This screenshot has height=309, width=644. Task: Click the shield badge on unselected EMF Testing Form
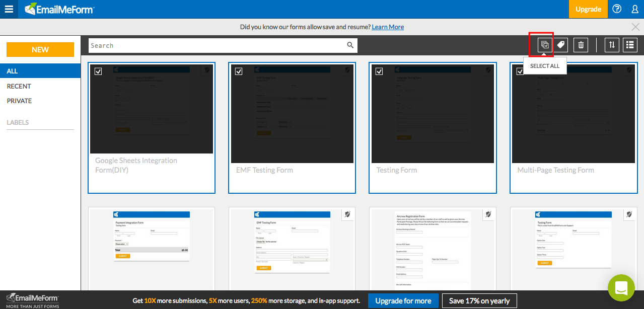(x=347, y=215)
